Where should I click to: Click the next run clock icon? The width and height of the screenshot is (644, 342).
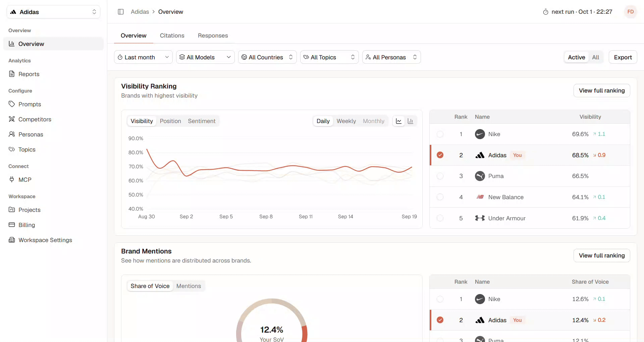(546, 12)
